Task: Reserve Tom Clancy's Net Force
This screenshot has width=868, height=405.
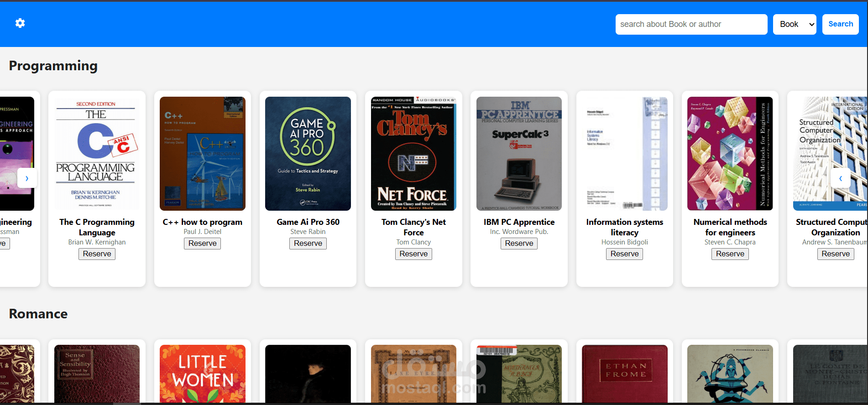Action: 413,254
